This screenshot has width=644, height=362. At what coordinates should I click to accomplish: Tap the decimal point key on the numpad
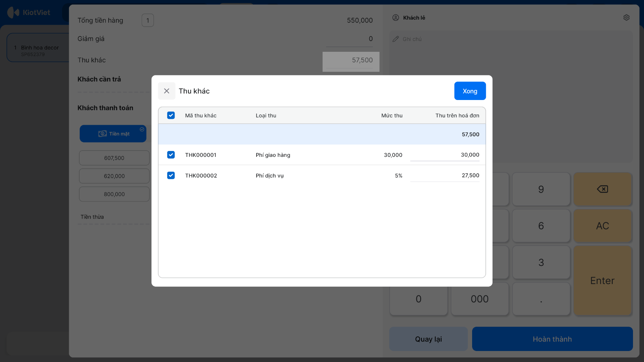tap(541, 299)
